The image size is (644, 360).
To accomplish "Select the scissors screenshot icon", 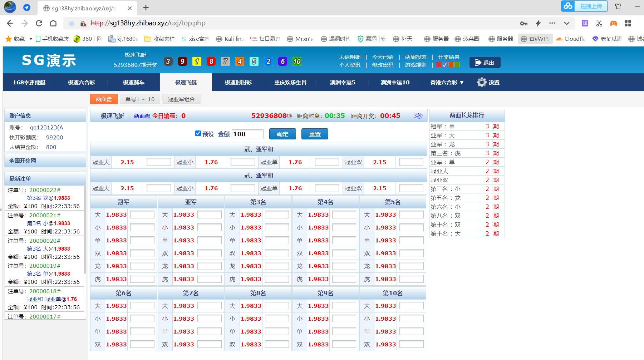I will coord(599,23).
